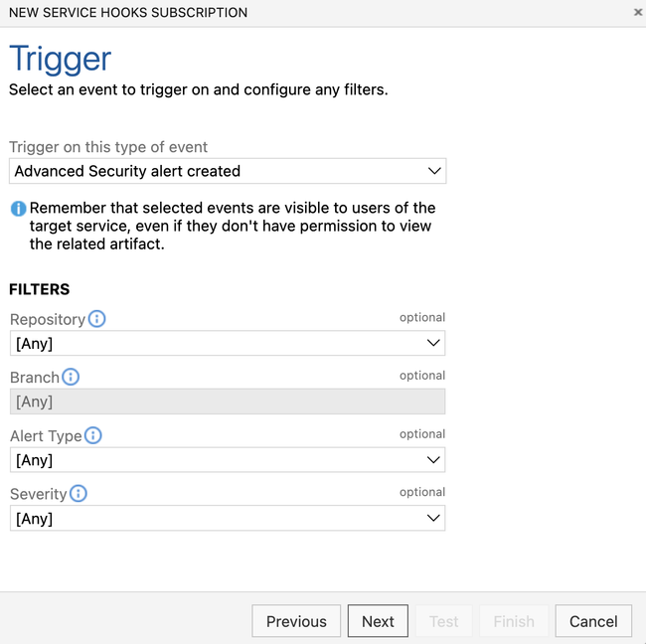Cancel the subscription setup
This screenshot has width=646, height=644.
click(x=593, y=621)
